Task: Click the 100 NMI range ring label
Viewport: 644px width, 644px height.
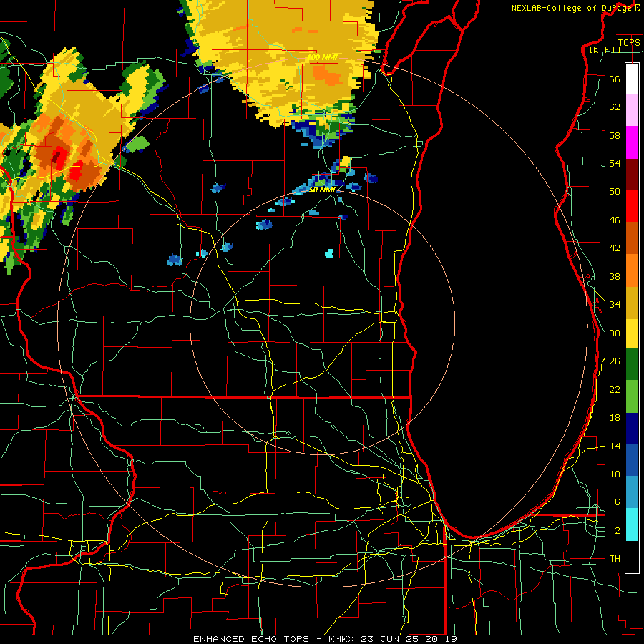Action: [323, 57]
